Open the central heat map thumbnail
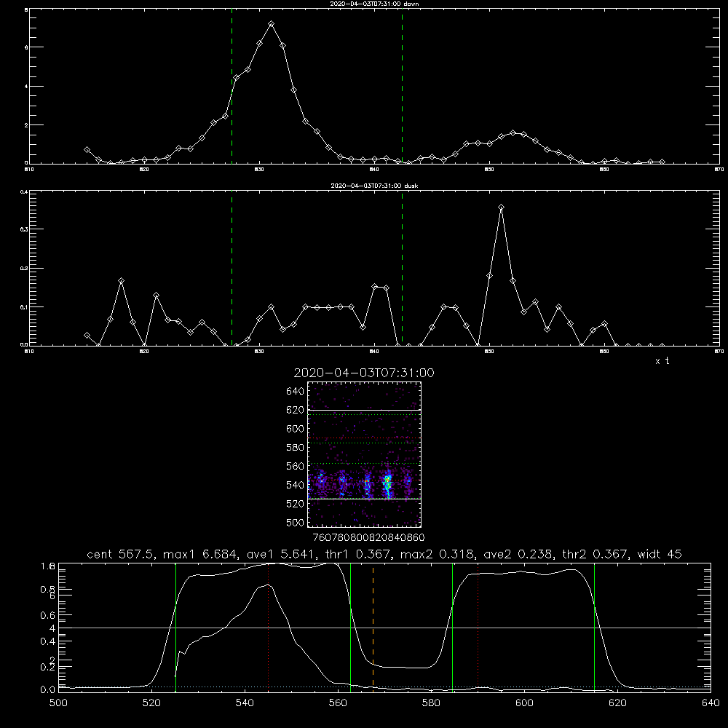728x728 pixels. (x=365, y=454)
